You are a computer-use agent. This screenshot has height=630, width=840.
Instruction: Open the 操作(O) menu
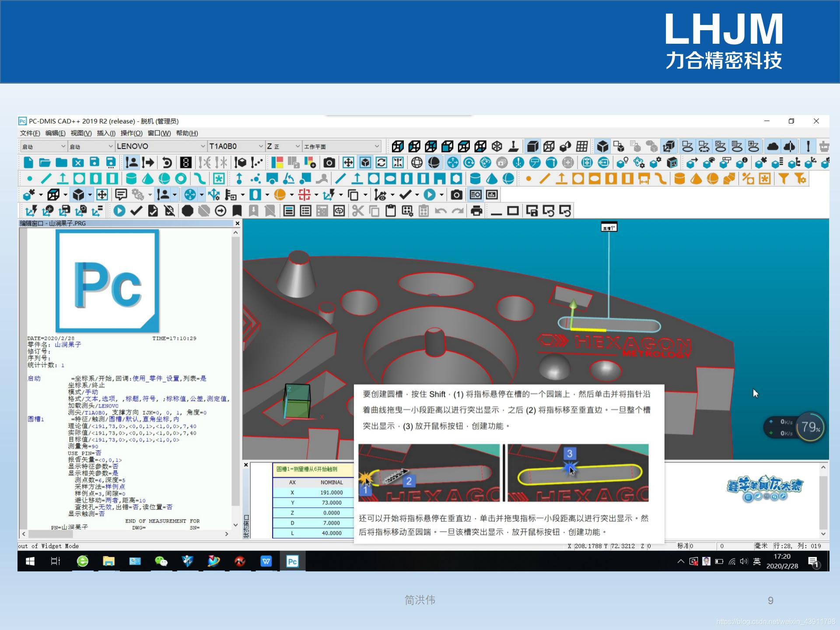[131, 133]
